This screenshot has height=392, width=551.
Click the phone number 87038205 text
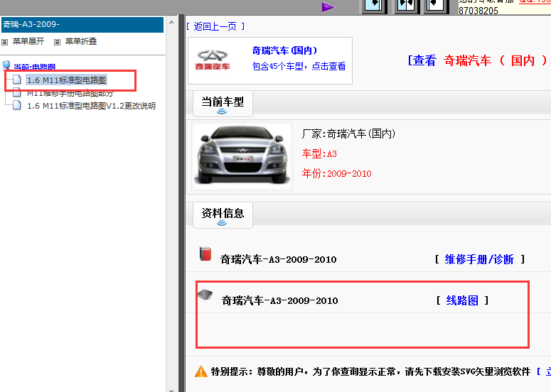[478, 11]
